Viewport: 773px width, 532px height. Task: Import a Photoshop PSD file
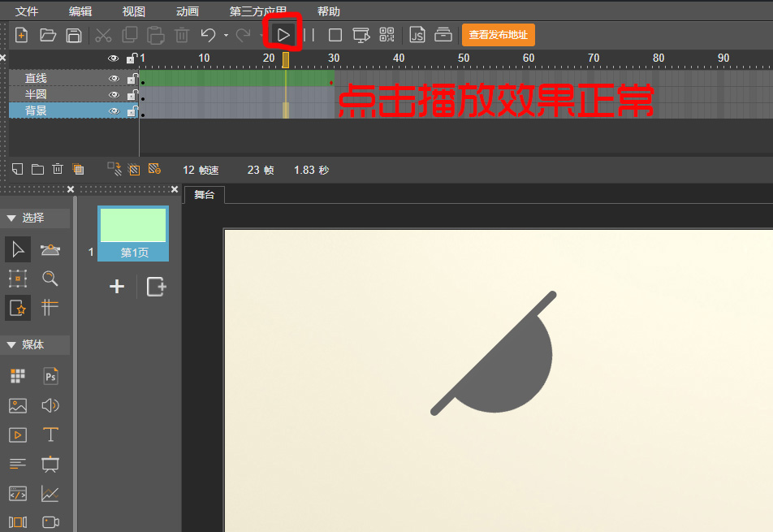click(x=50, y=376)
